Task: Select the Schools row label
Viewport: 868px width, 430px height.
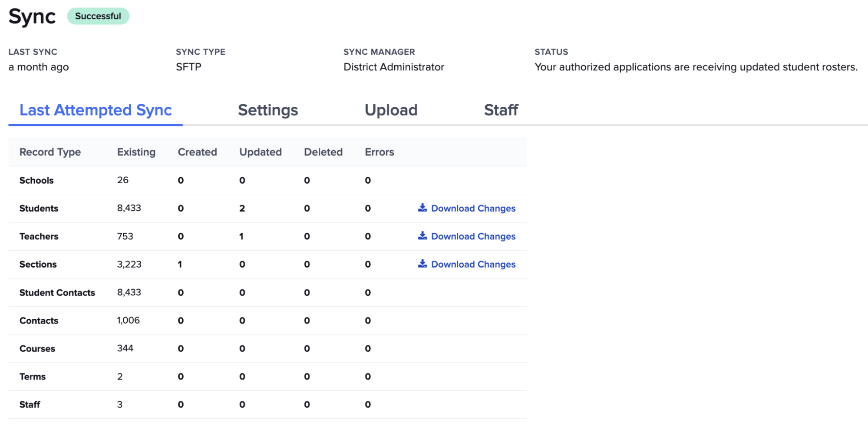Action: (x=36, y=180)
